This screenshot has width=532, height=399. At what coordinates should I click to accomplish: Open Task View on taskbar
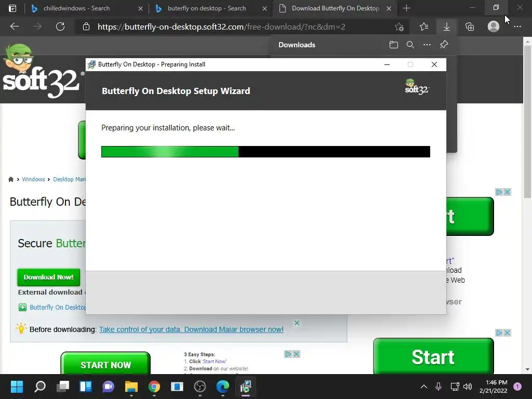click(63, 387)
